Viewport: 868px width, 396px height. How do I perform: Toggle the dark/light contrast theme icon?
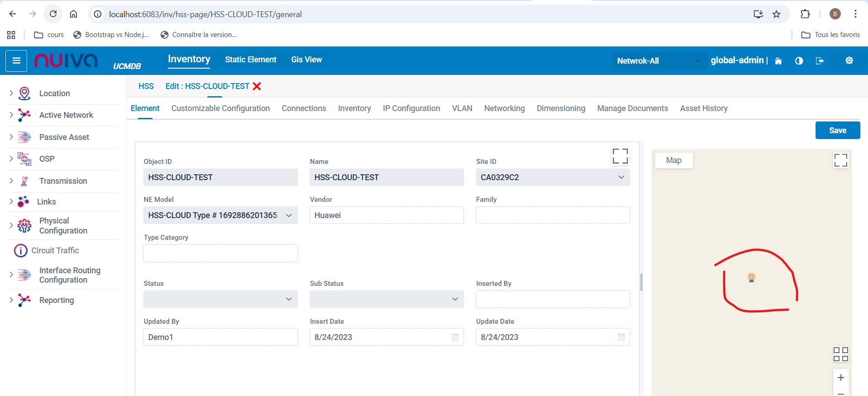pyautogui.click(x=799, y=61)
